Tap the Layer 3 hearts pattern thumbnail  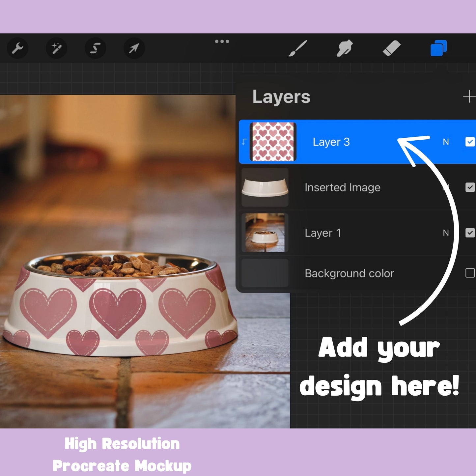[273, 142]
